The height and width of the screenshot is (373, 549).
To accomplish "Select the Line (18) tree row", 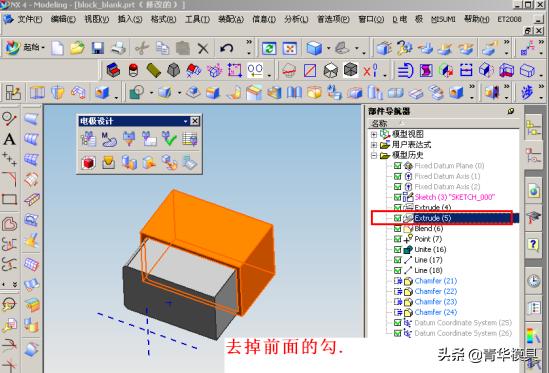I will click(428, 270).
